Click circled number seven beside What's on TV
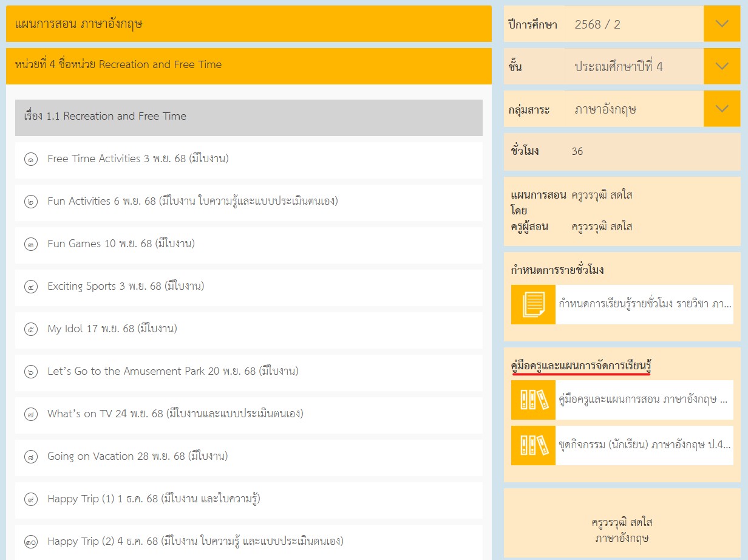 pos(31,415)
